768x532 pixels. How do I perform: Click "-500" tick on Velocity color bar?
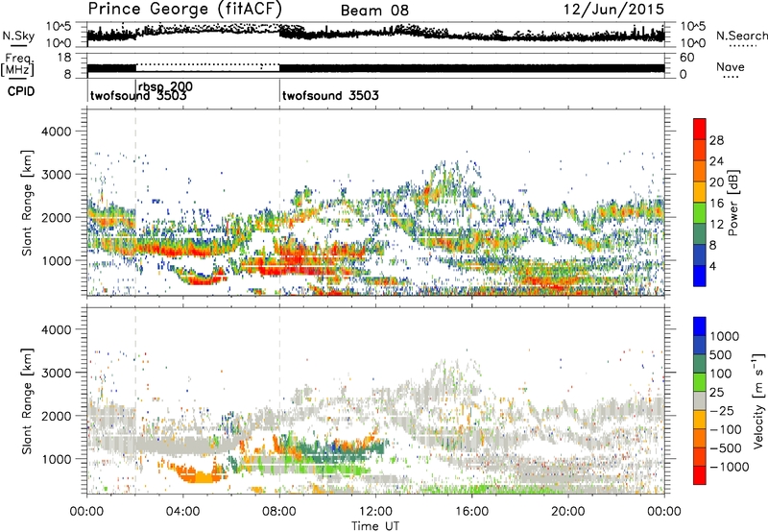tap(725, 448)
